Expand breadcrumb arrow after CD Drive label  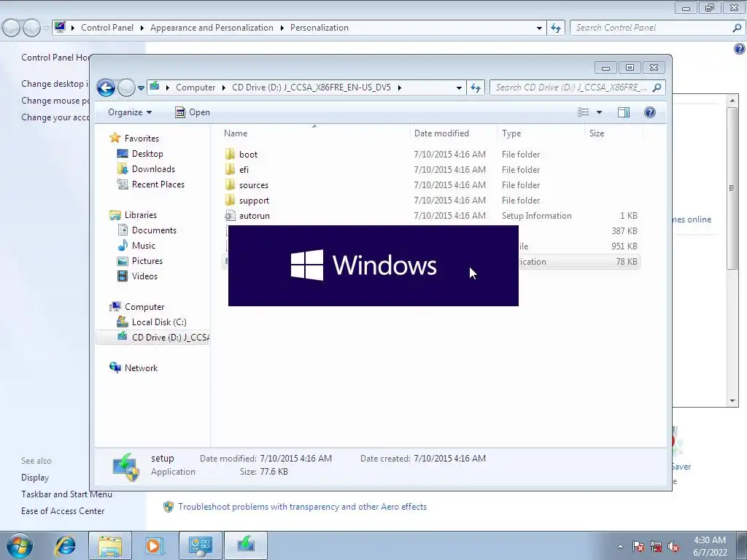point(399,87)
